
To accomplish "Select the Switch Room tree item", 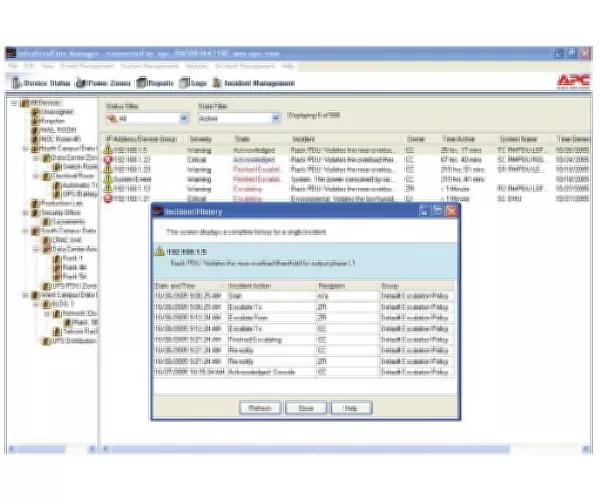I will [x=79, y=167].
